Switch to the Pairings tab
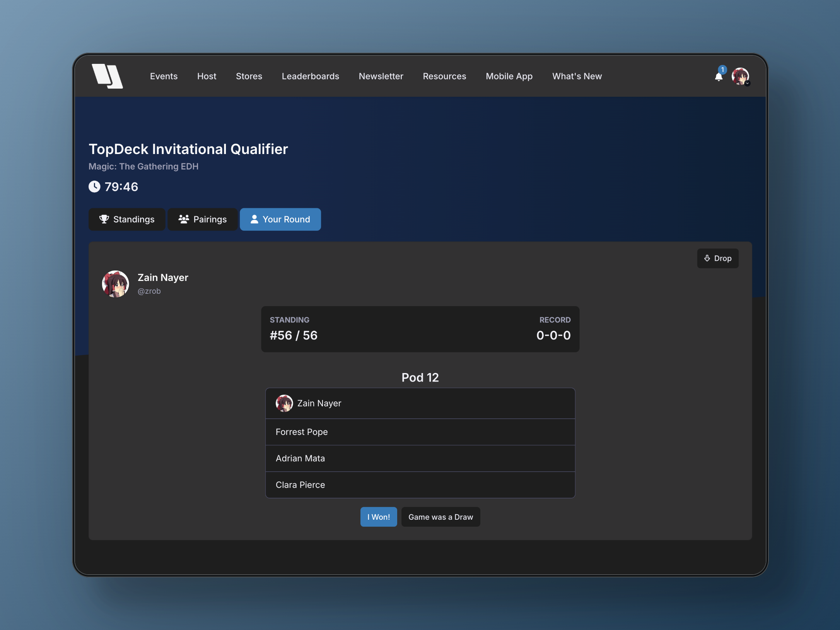The image size is (840, 630). (x=203, y=219)
